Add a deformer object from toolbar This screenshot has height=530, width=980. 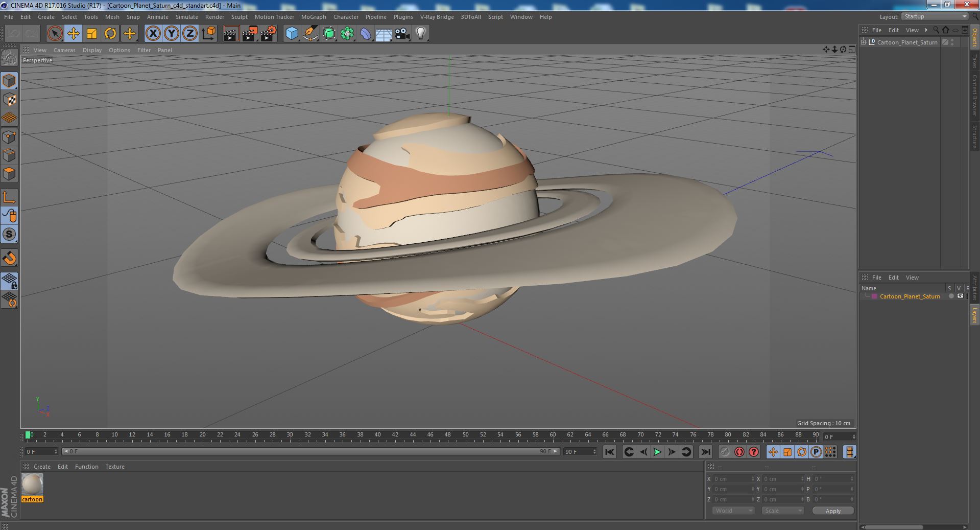click(366, 34)
